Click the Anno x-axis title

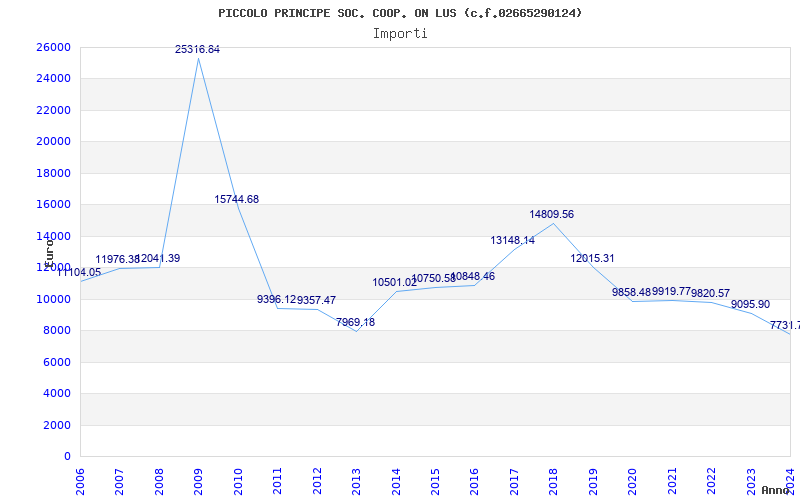pos(774,490)
